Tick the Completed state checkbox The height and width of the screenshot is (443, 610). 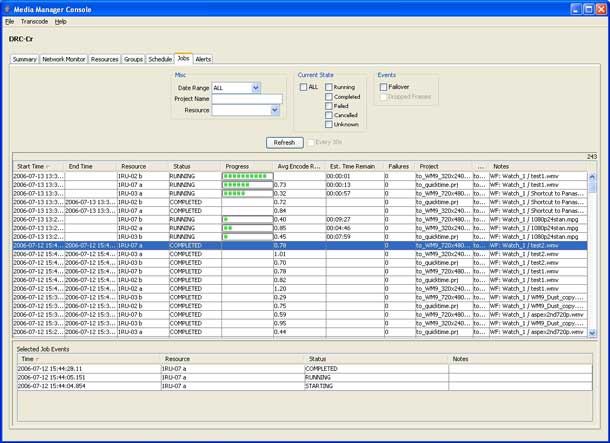pos(329,97)
